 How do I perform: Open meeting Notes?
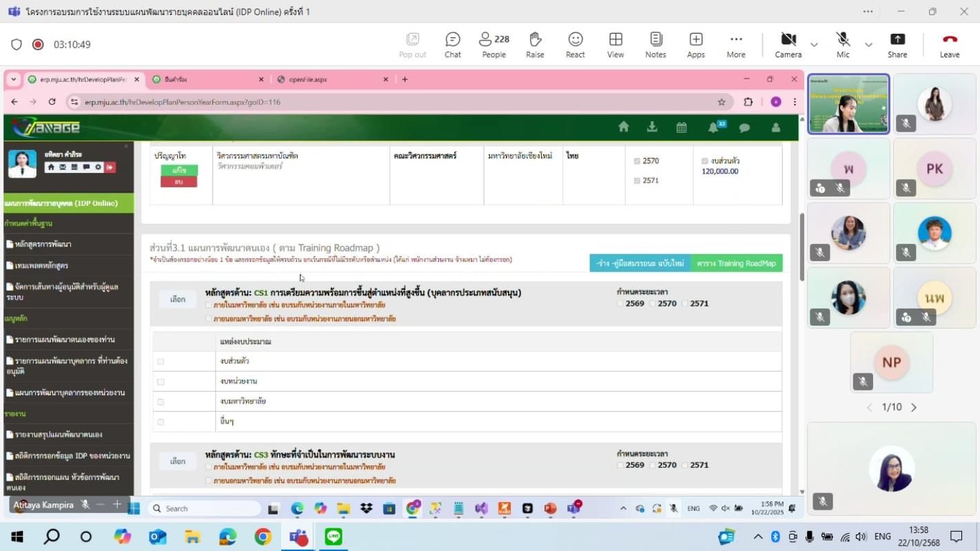point(655,45)
